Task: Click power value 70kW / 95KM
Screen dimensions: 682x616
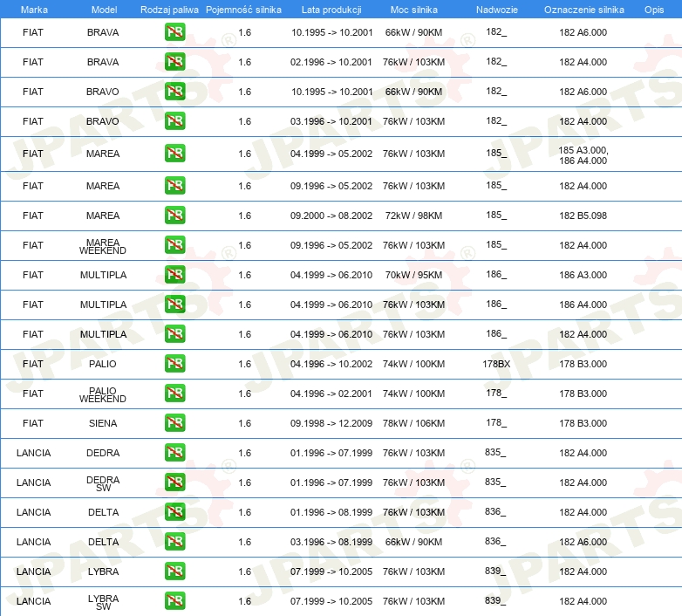Action: 413,275
